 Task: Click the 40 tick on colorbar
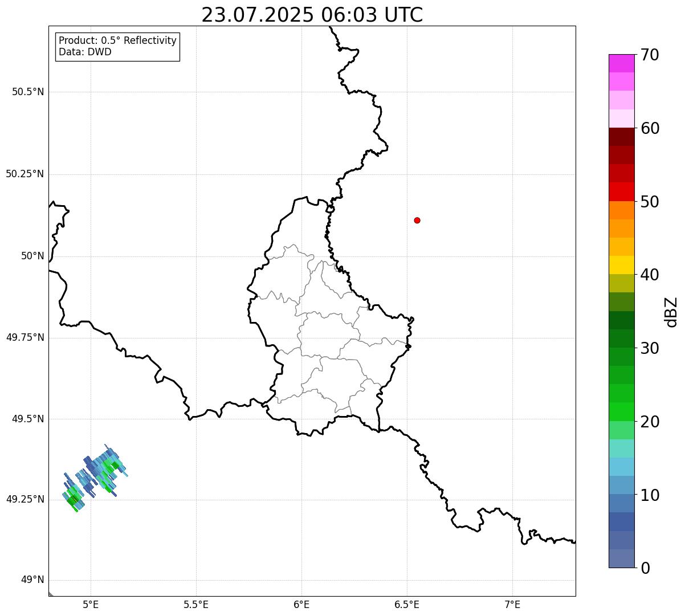[650, 275]
